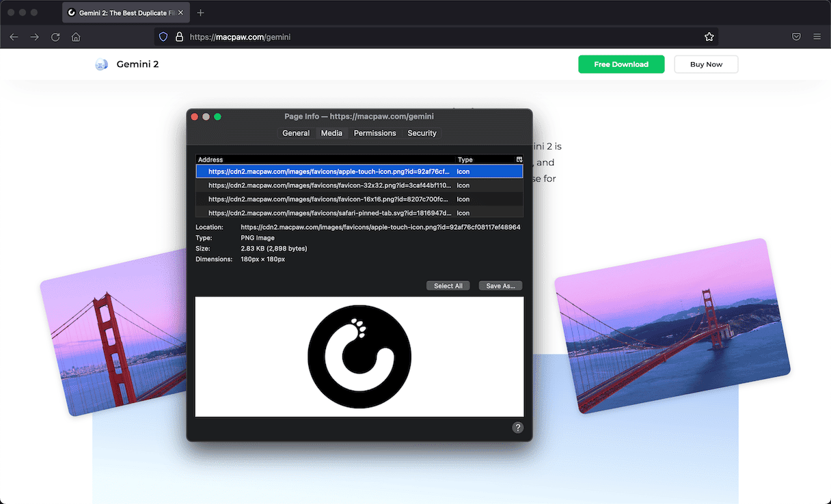Click the green Free Download button
The height and width of the screenshot is (504, 831).
click(621, 64)
